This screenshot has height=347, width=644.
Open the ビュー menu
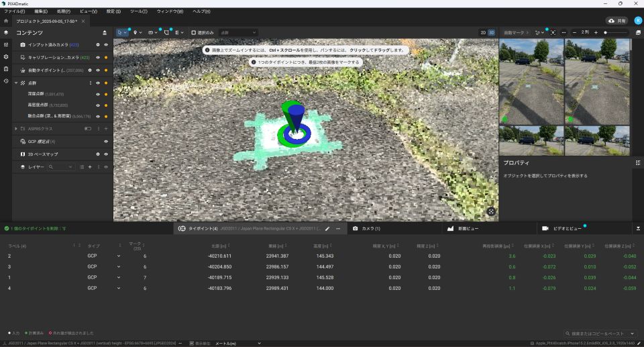(x=88, y=11)
